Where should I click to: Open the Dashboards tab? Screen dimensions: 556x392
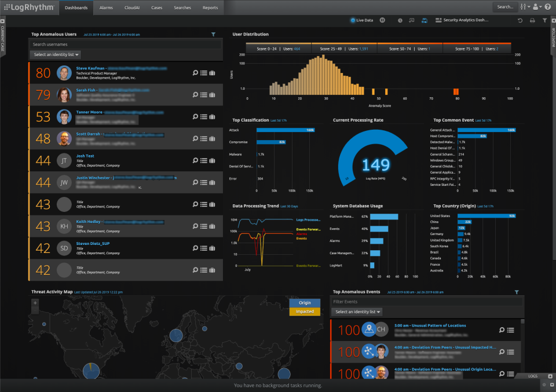coord(76,8)
